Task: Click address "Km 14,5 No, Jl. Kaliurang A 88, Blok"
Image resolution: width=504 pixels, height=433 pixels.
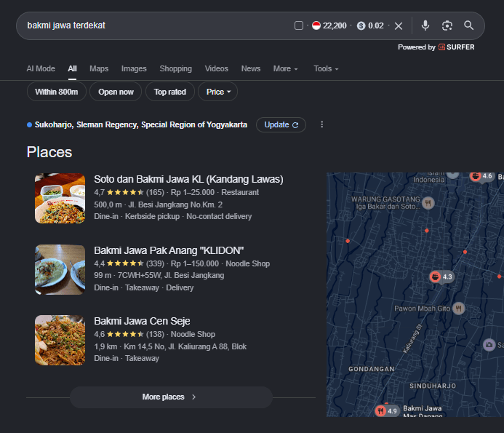Action: pyautogui.click(x=185, y=346)
